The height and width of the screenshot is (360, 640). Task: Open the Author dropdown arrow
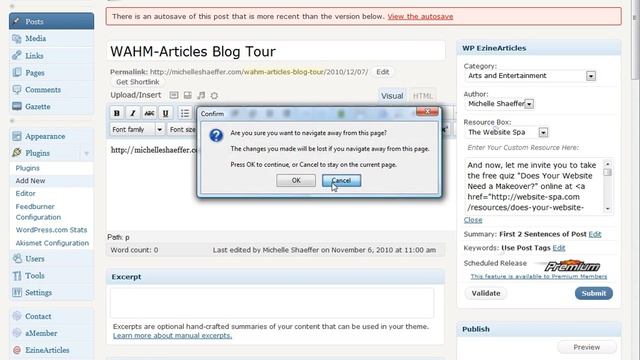529,104
